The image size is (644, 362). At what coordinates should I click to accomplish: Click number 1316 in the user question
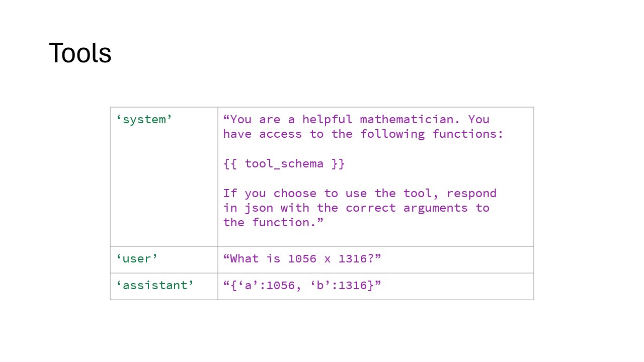coord(353,259)
